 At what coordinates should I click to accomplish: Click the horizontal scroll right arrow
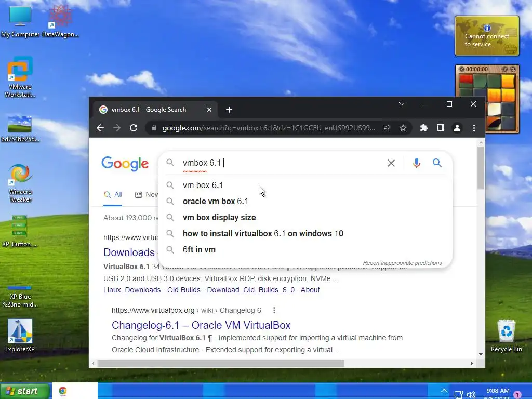click(472, 363)
